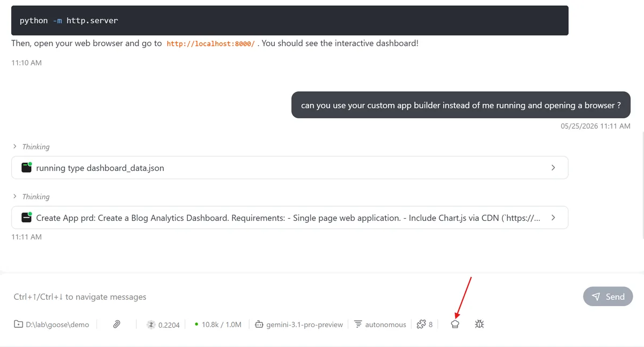Viewport: 644px width, 347px height.
Task: Click the 11:11 AM timestamp below Create App
Action: 26,237
